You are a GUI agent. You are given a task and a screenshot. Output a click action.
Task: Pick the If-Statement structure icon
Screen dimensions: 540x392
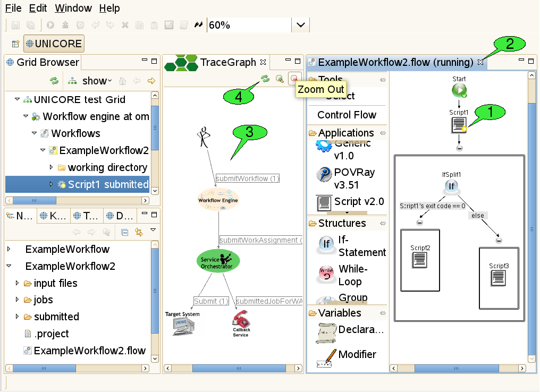(x=326, y=244)
